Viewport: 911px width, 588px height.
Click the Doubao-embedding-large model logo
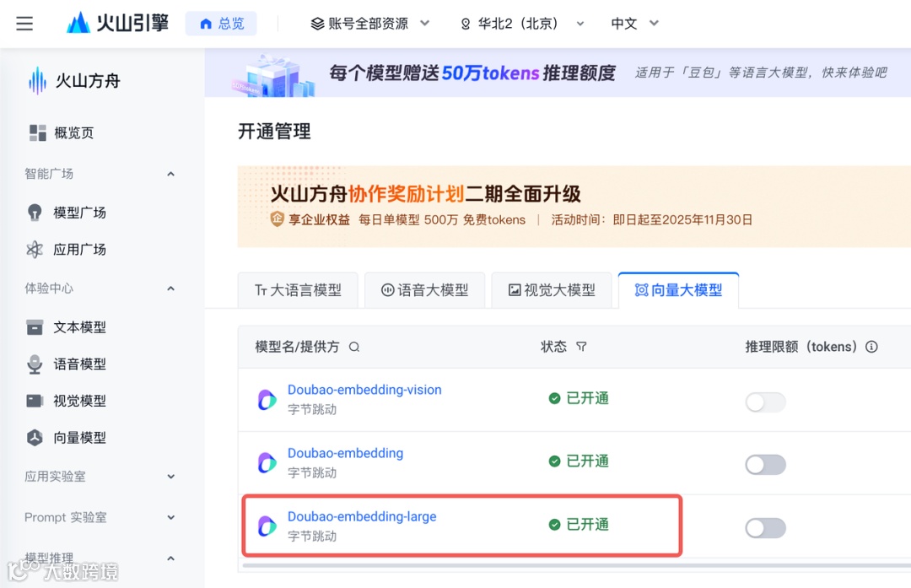(267, 526)
